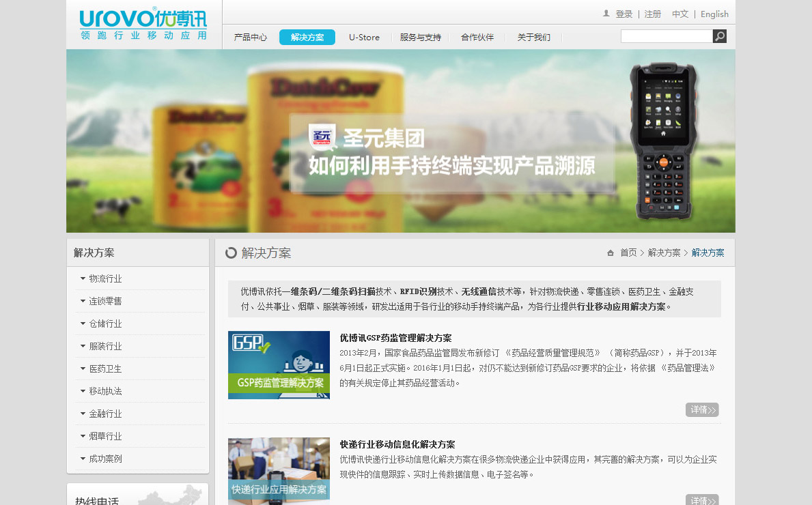812x505 pixels.
Task: Click 详情 button for GSP solution
Action: pyautogui.click(x=702, y=409)
